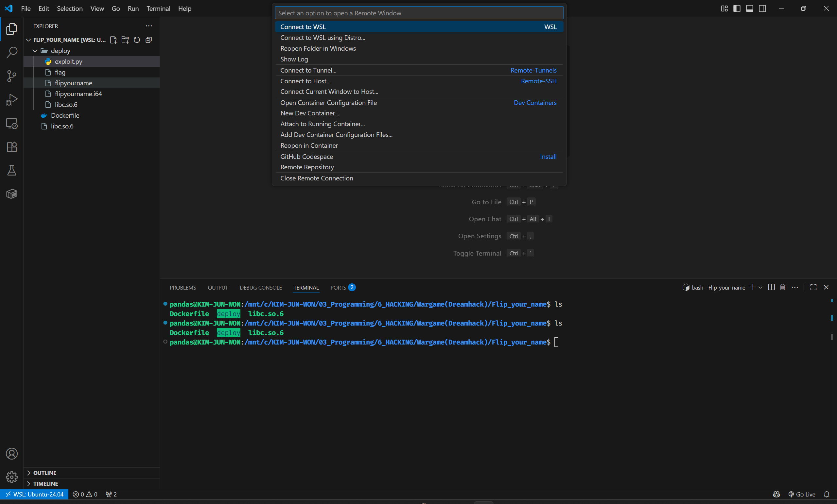Screen dimensions: 837x504
Task: Open the Testing flask view
Action: click(x=11, y=170)
